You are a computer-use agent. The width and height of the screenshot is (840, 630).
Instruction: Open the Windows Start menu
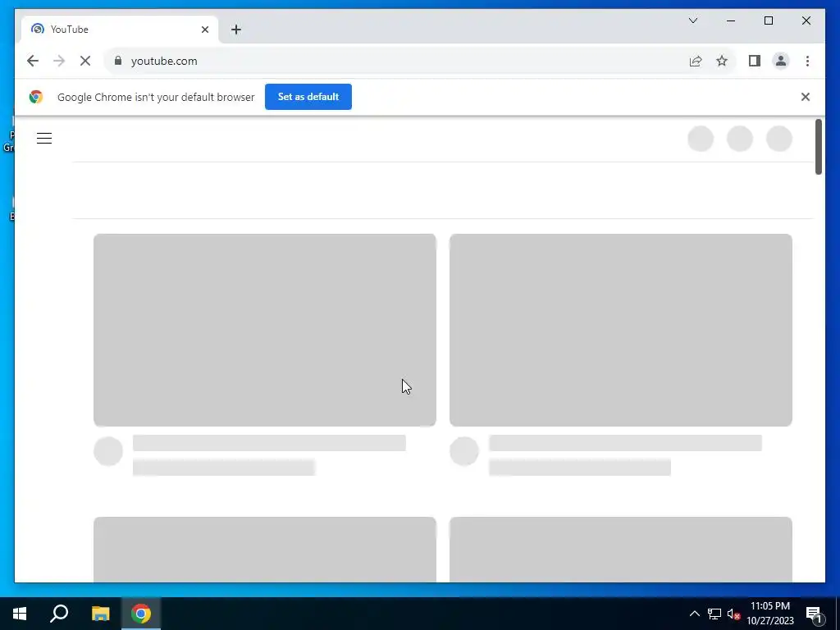pos(20,614)
